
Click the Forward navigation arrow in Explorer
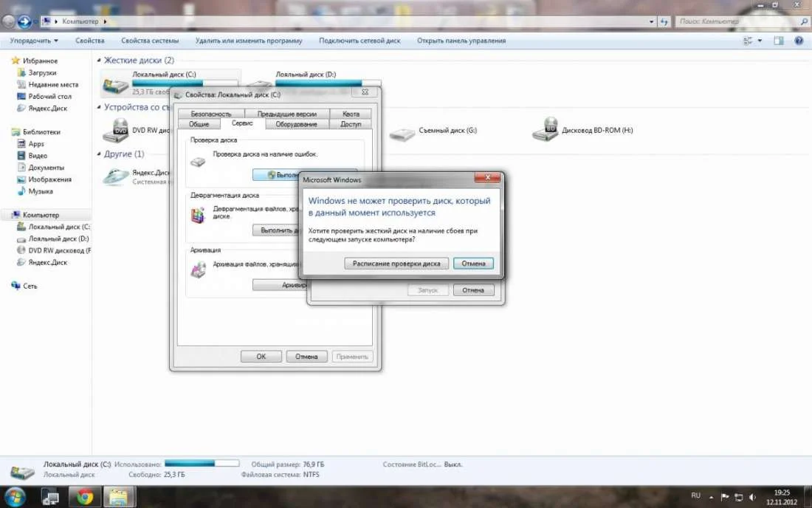(x=24, y=21)
